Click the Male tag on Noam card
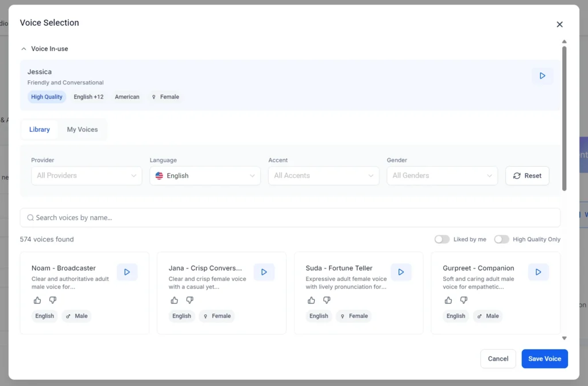 tap(77, 316)
